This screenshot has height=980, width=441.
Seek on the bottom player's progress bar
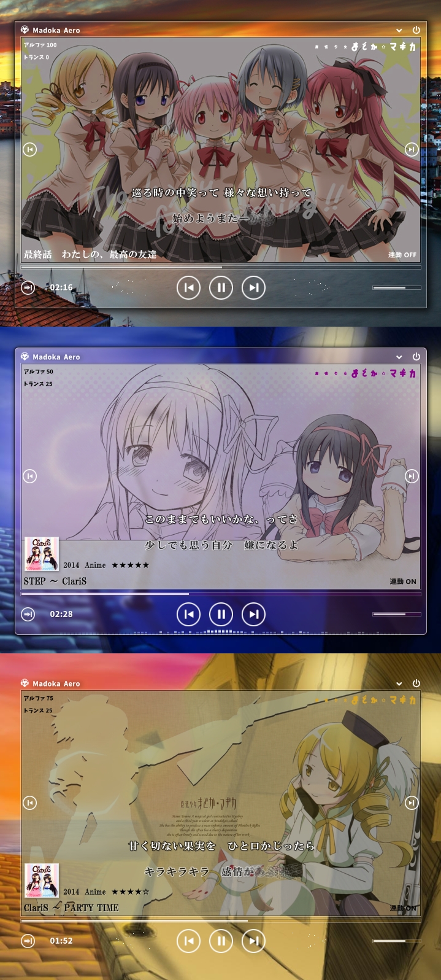(x=221, y=920)
